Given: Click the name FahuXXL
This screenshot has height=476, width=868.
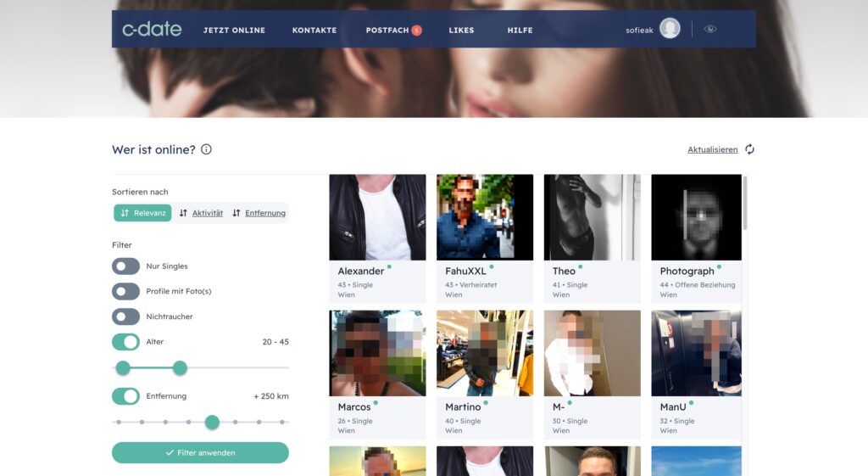Looking at the screenshot, I should click(465, 271).
